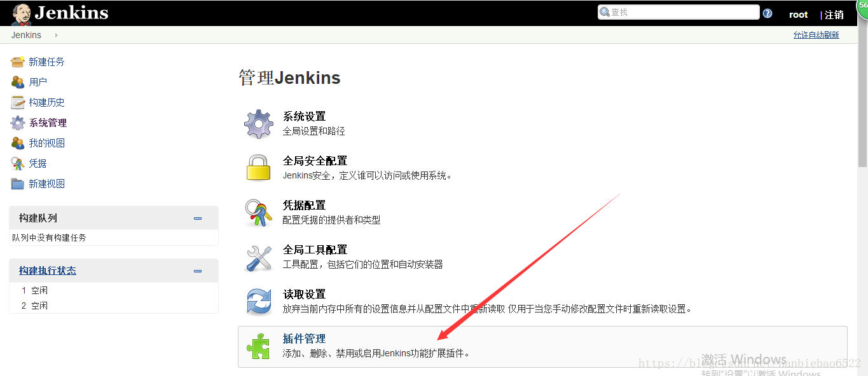Click the refresh arrows icon for 读取设置
868x376 pixels.
(259, 302)
